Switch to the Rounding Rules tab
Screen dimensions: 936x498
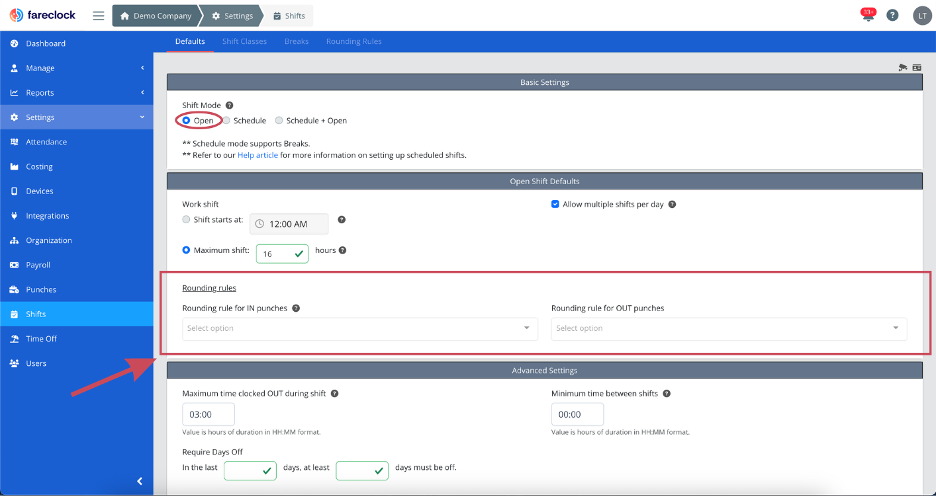(x=354, y=42)
